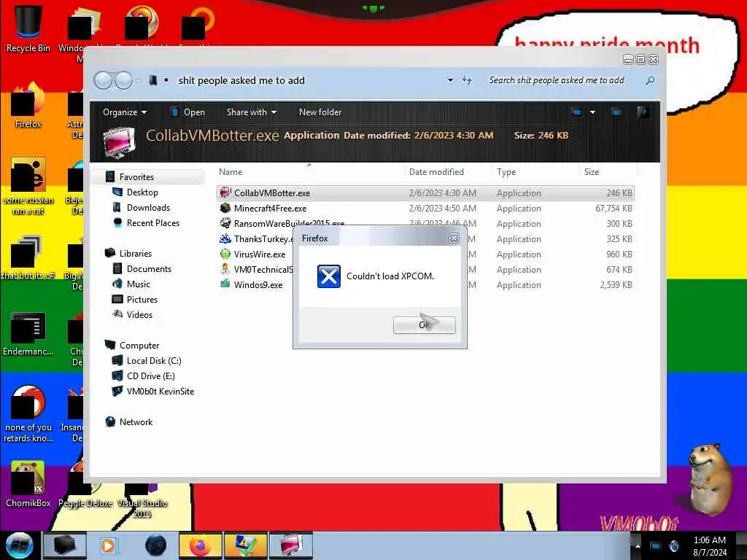Click New folder in toolbar
Image resolution: width=747 pixels, height=560 pixels.
320,112
